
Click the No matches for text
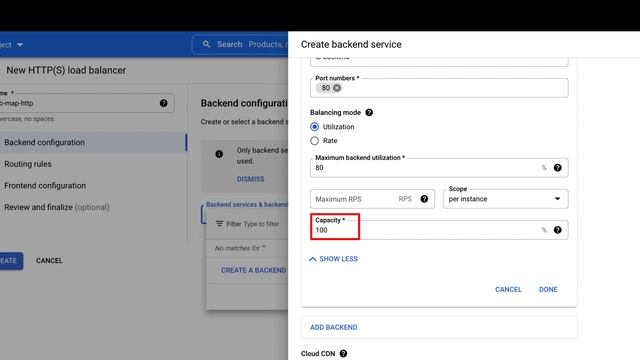240,248
